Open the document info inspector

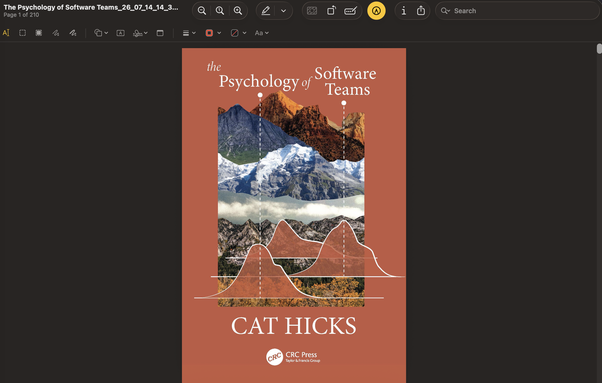(404, 11)
